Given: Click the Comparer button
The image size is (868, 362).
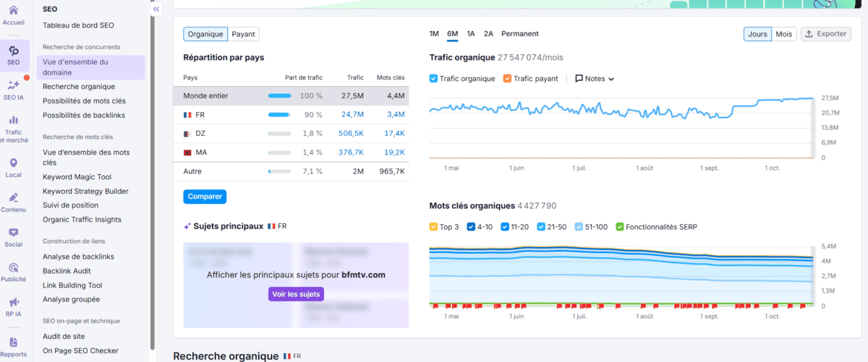Looking at the screenshot, I should 205,197.
